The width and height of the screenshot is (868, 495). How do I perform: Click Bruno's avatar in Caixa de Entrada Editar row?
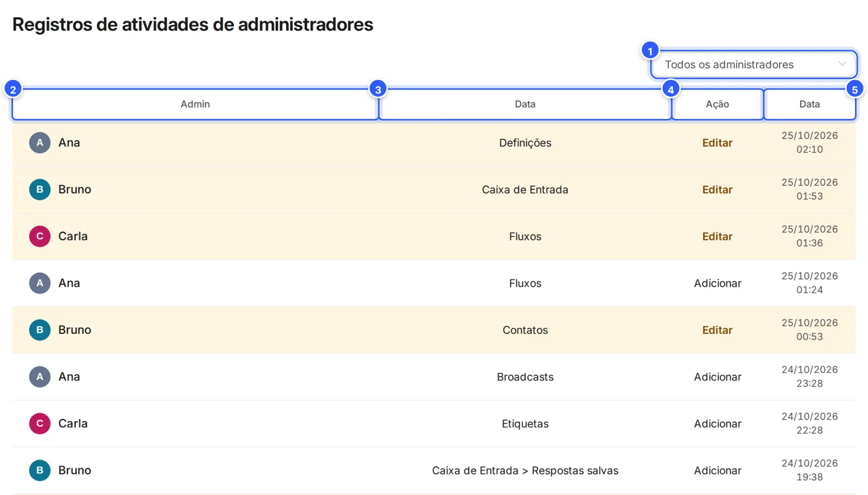[40, 189]
